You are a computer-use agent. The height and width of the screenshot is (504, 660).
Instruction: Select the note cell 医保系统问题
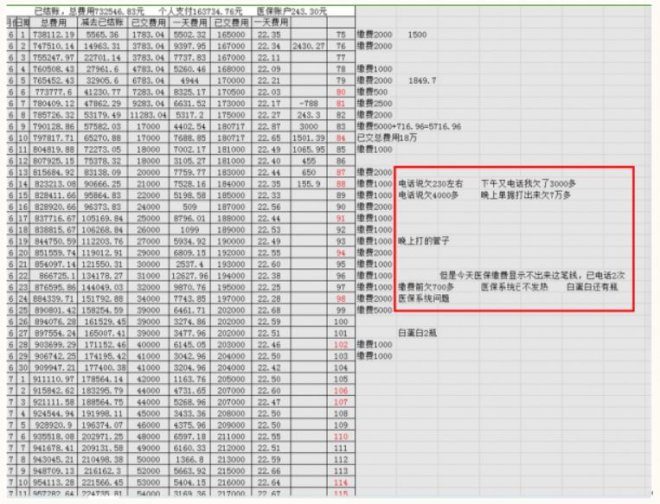click(422, 298)
